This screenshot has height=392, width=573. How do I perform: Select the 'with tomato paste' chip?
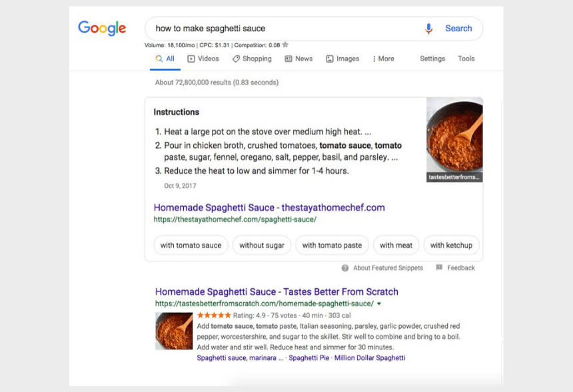click(332, 246)
